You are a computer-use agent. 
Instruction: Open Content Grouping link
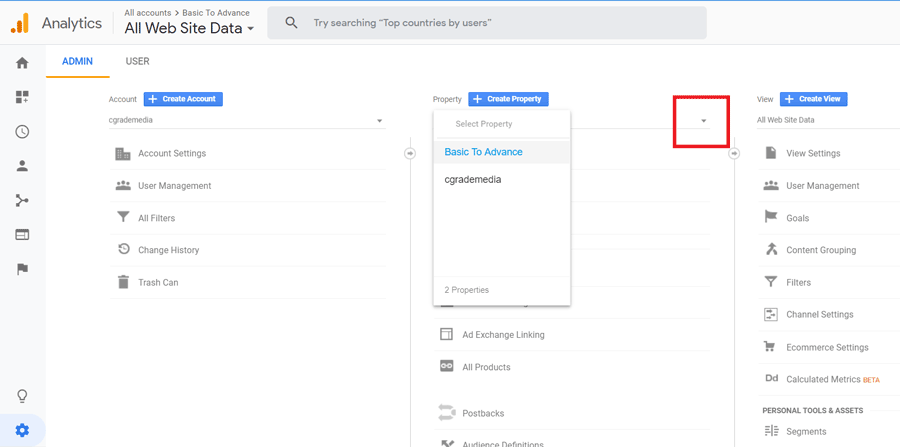tap(821, 250)
